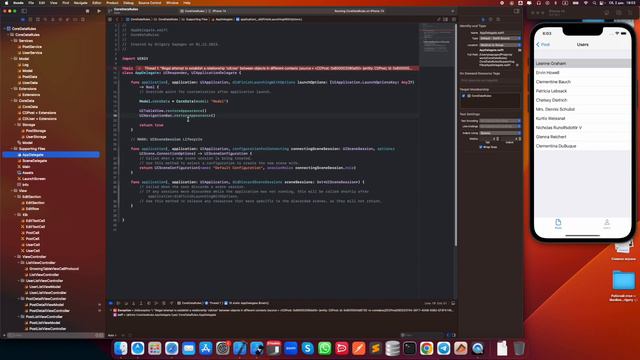Add editor on right icon
Image resolution: width=640 pixels, height=360 pixels.
(x=453, y=19)
